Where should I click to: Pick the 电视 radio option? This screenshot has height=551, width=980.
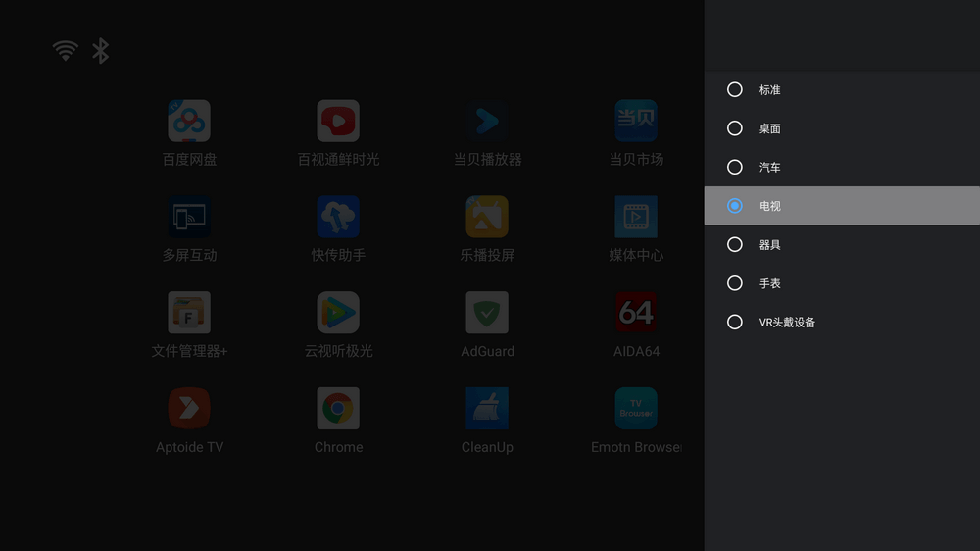(735, 206)
